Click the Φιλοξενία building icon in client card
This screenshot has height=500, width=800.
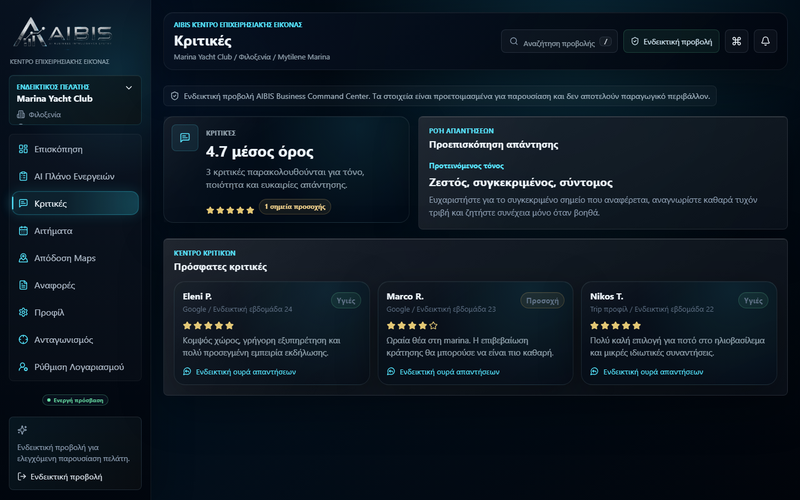click(20, 114)
